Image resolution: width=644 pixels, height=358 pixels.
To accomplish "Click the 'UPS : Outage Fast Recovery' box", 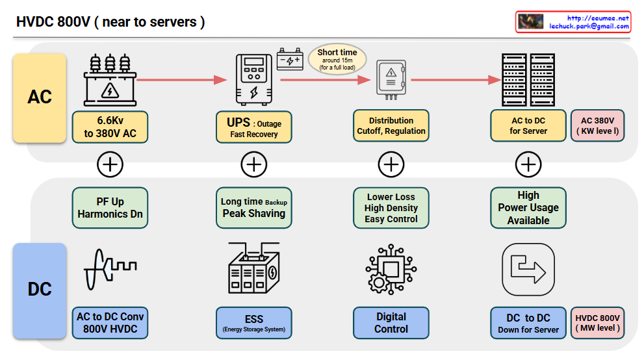I will click(254, 127).
